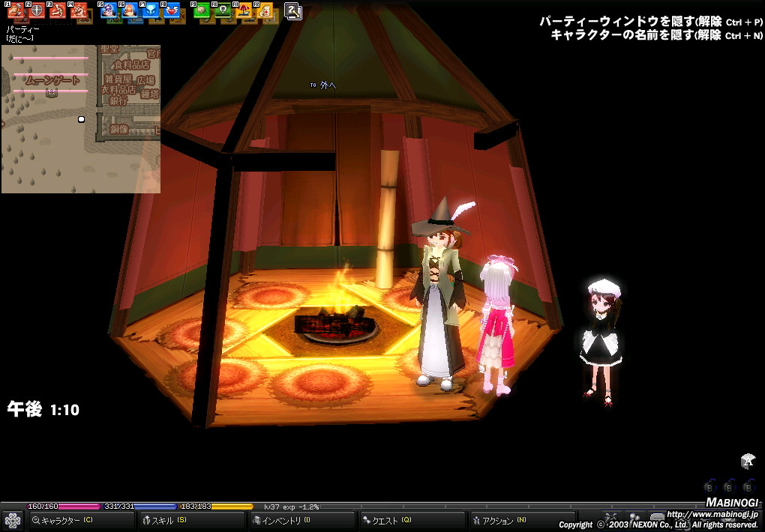Image resolution: width=765 pixels, height=532 pixels.
Task: Select the F6 blue campfire skill icon
Action: (130, 10)
